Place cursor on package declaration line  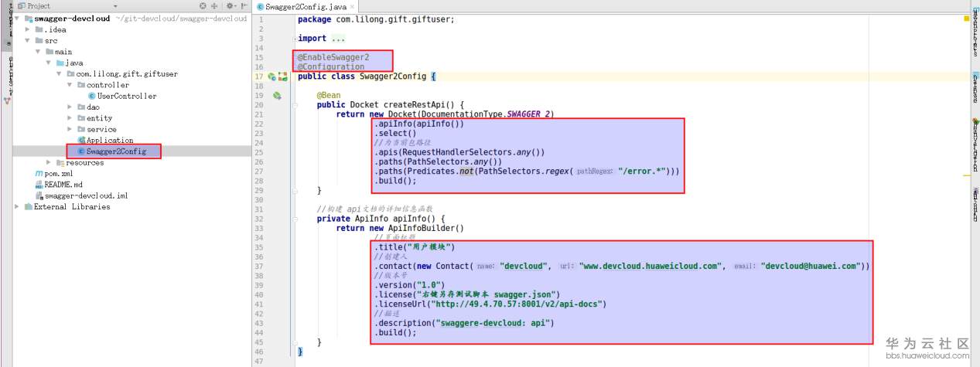click(x=376, y=19)
